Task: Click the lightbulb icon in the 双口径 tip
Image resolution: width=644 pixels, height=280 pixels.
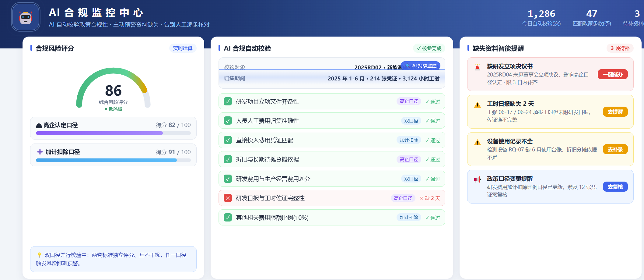Action: (39, 255)
